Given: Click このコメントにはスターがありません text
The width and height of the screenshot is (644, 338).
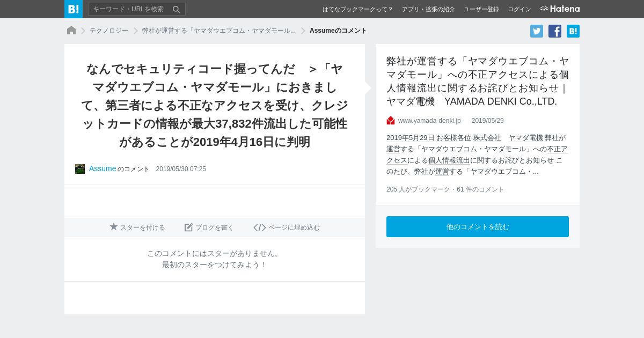Looking at the screenshot, I should click(215, 253).
